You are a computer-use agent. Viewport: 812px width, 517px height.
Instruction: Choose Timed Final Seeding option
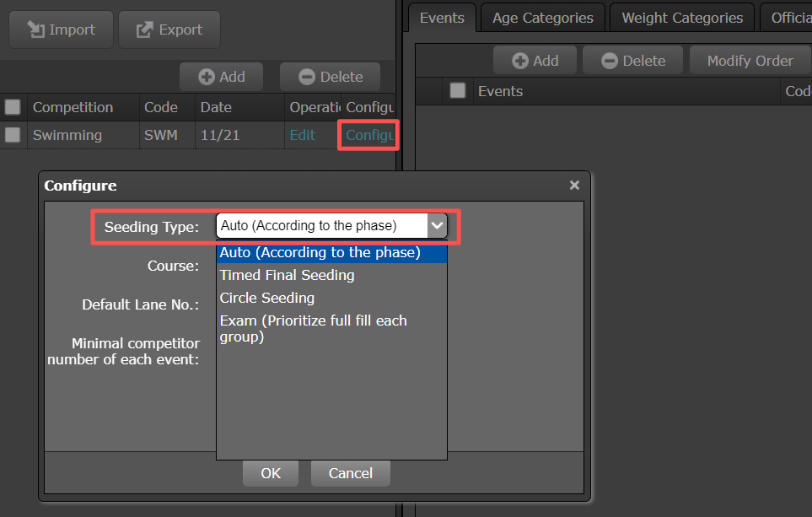[287, 275]
